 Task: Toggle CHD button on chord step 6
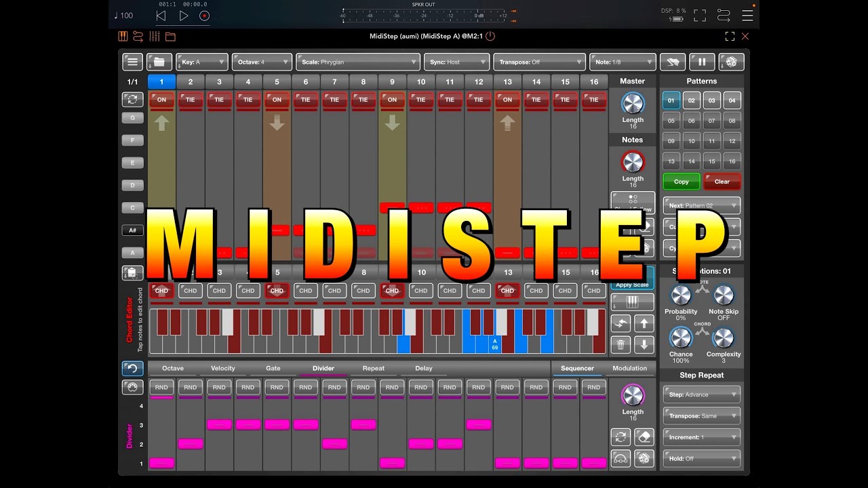tap(306, 291)
